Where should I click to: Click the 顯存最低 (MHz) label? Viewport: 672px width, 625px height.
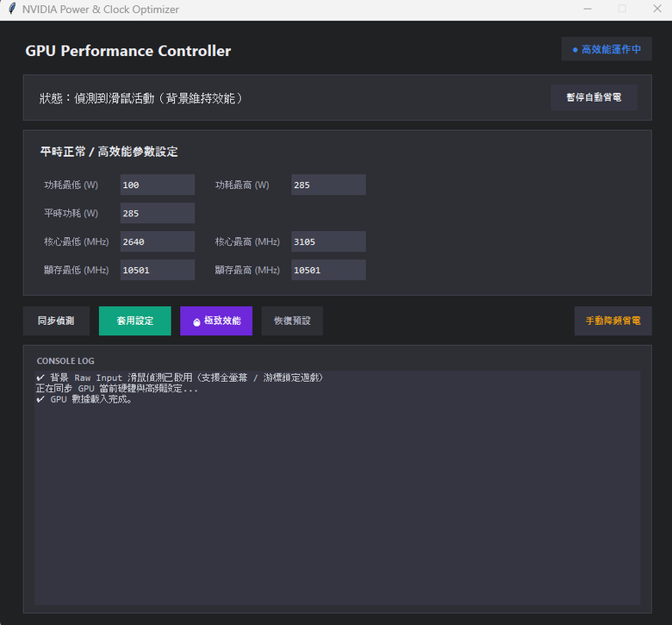(77, 270)
